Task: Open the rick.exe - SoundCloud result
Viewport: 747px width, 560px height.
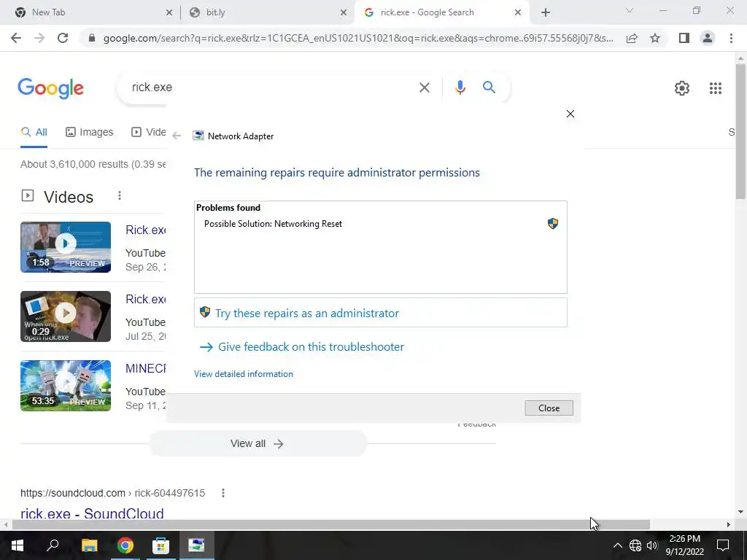Action: click(x=92, y=514)
